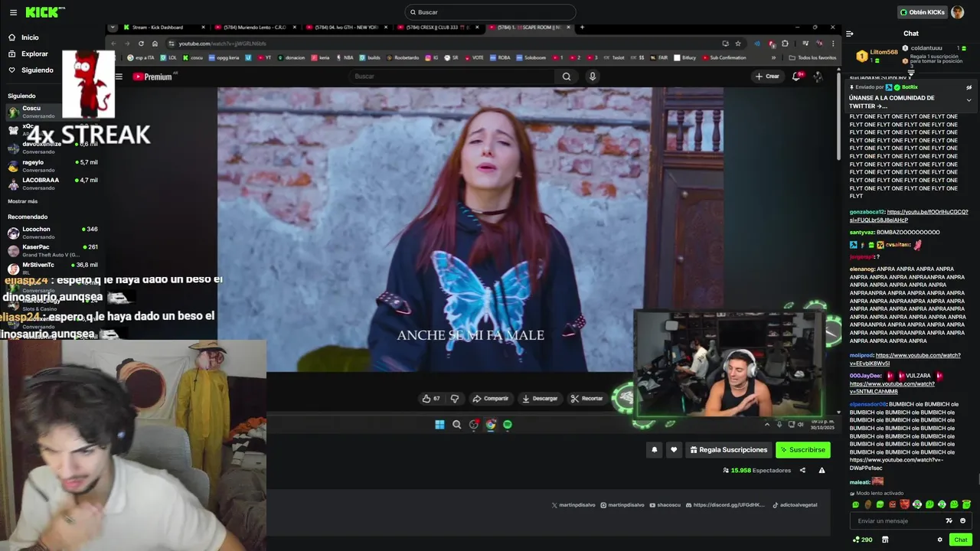Open gonzaboca12's youtu.be chat link
This screenshot has width=980, height=551.
pyautogui.click(x=909, y=216)
